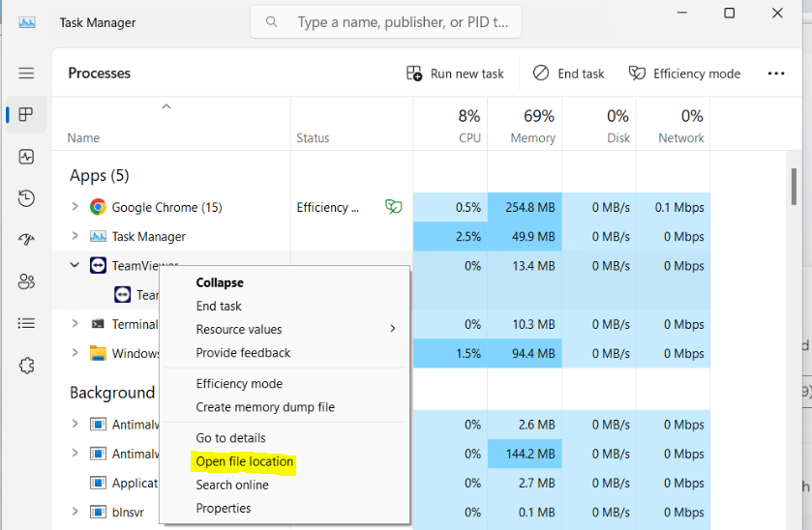812x530 pixels.
Task: Expand the Task Manager process row
Action: 75,236
